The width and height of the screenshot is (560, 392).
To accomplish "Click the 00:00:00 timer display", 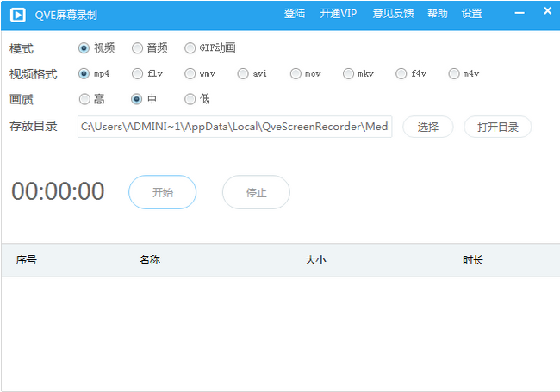I will [x=58, y=191].
